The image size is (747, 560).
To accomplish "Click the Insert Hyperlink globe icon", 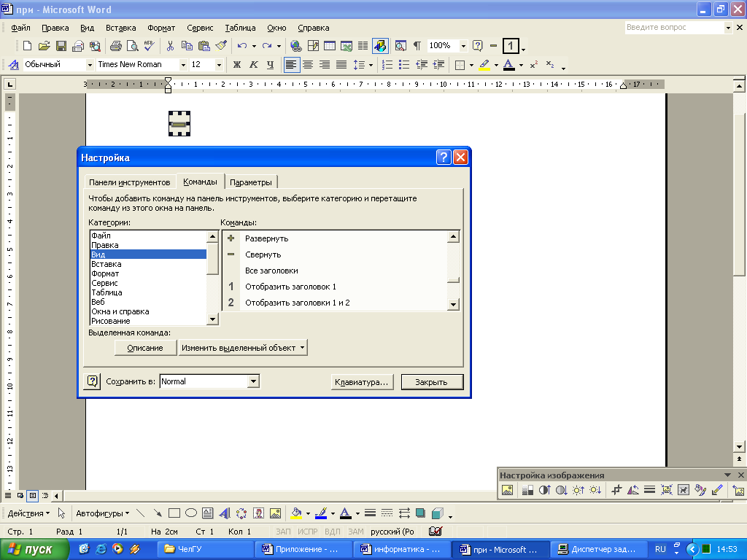I will [296, 46].
